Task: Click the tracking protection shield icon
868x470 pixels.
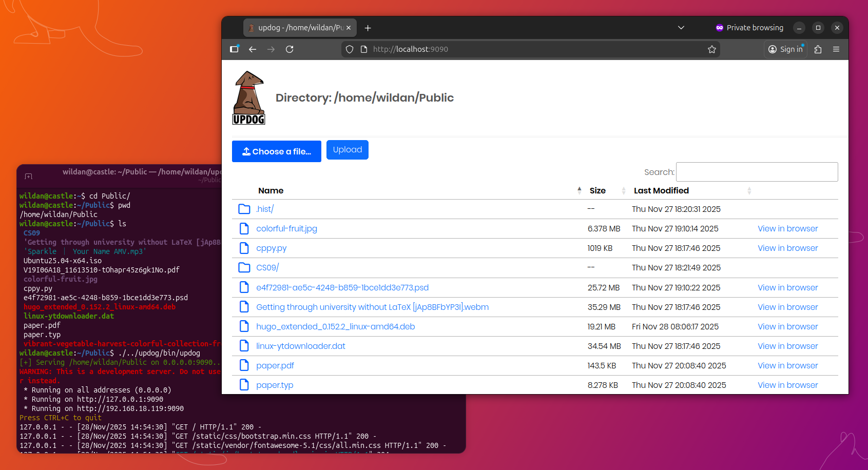Action: click(350, 49)
